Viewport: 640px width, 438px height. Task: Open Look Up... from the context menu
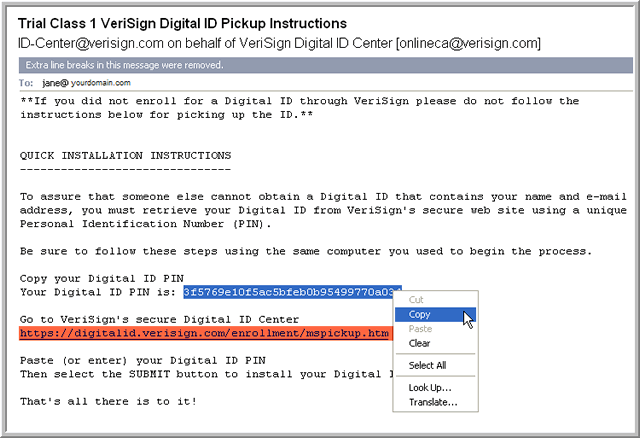[435, 387]
